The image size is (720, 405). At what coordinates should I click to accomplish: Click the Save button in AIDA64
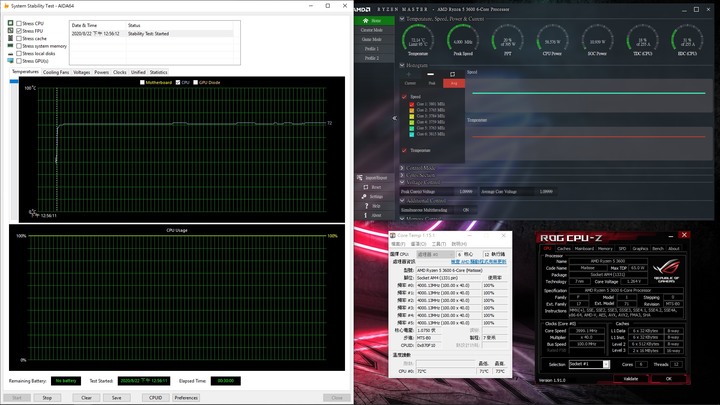coord(117,398)
